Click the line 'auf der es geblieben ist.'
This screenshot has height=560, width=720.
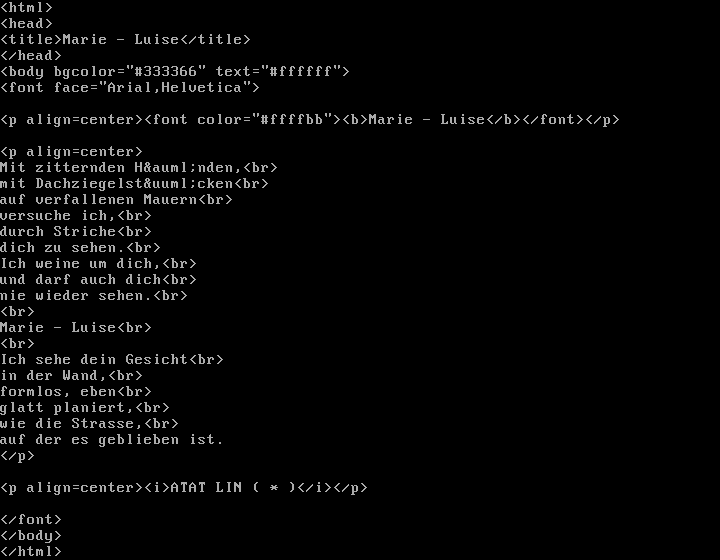coord(111,440)
